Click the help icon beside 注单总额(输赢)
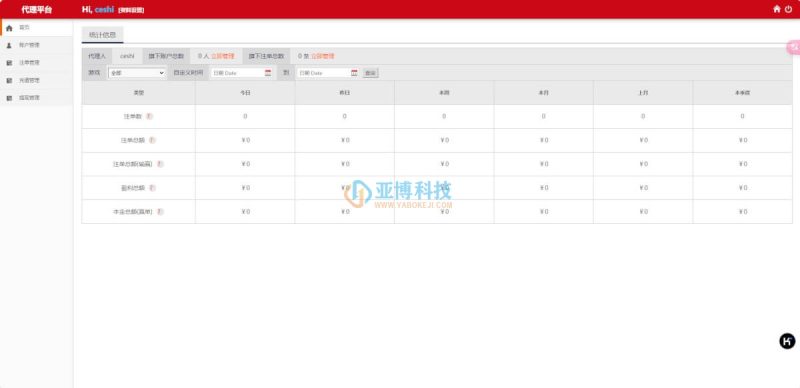Viewport: 800px width, 388px height. point(160,164)
